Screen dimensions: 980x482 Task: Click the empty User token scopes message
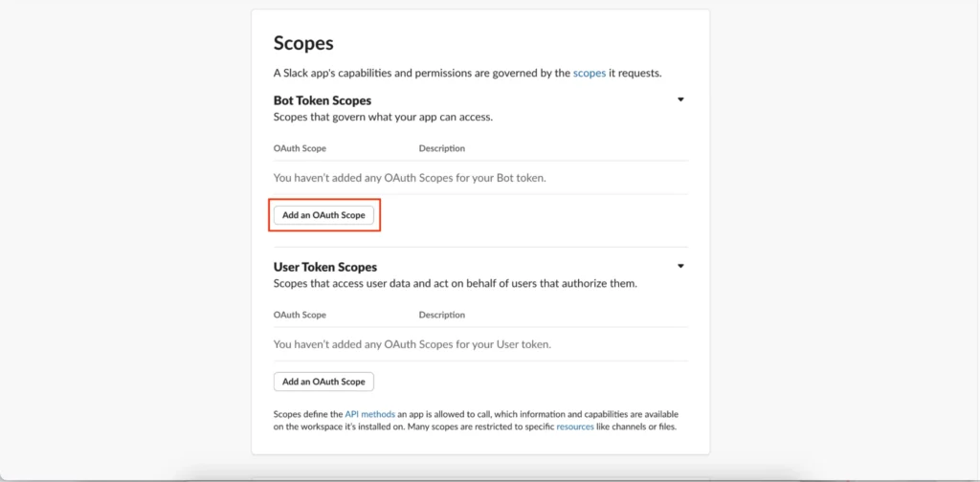coord(412,344)
